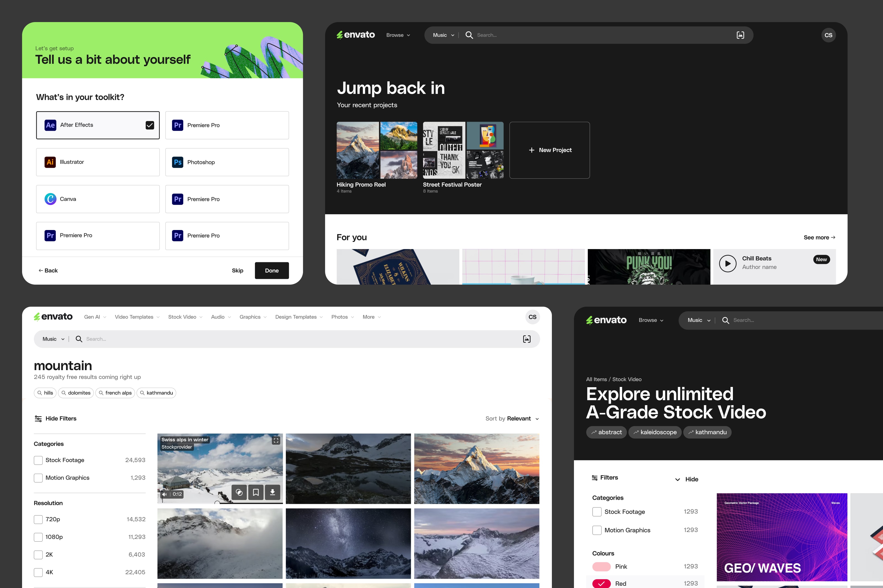Image resolution: width=883 pixels, height=588 pixels.
Task: Click magnifier icon in Stock Video panel search
Action: [725, 320]
